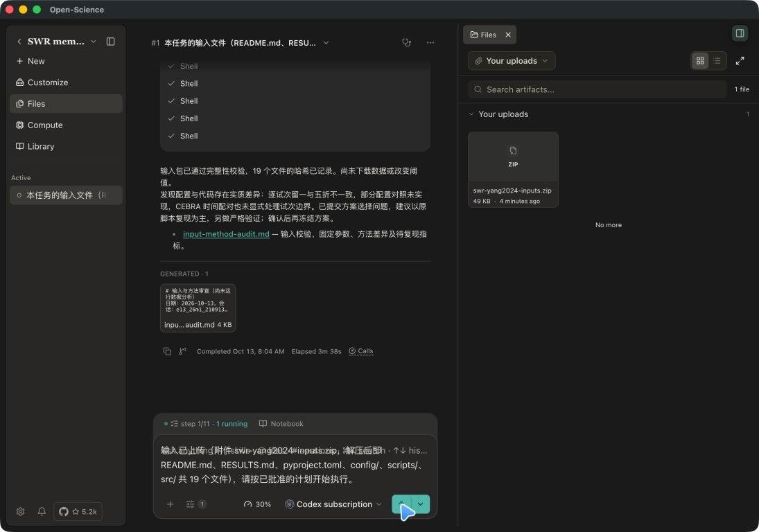Open generated inpu...audit.md thumbnail
The height and width of the screenshot is (532, 759).
click(x=198, y=308)
